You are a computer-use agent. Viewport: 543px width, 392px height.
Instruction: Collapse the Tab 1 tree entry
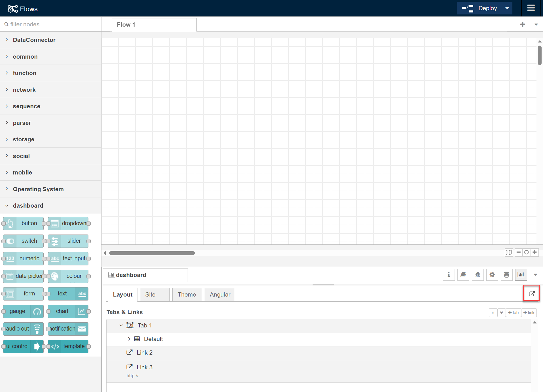point(121,325)
